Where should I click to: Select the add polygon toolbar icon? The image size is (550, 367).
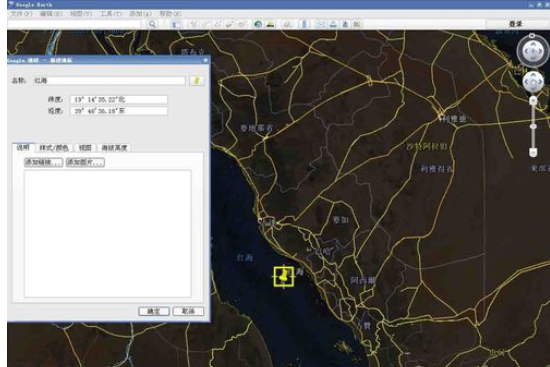[206, 24]
